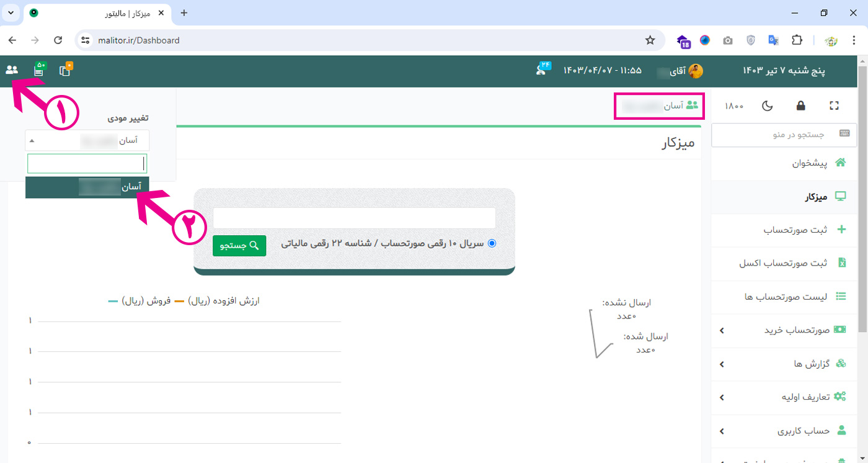Image resolution: width=868 pixels, height=463 pixels.
Task: Open the tab search dropdown arrow
Action: (11, 13)
